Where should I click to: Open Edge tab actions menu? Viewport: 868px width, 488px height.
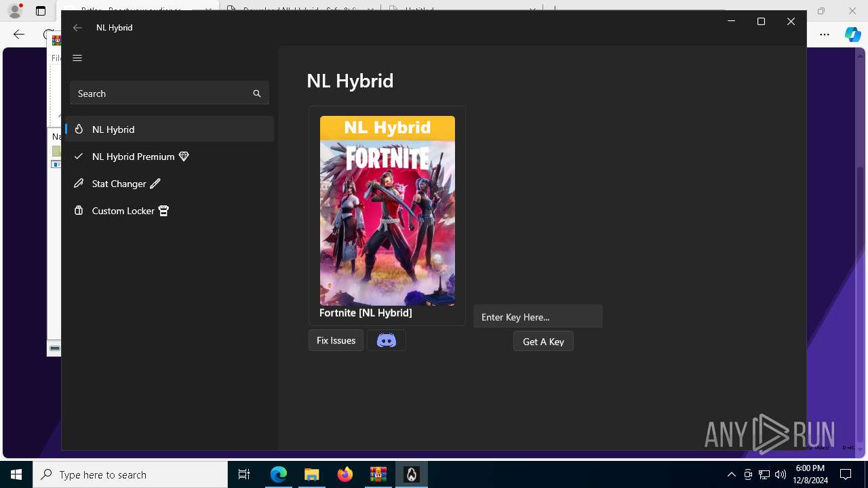click(41, 11)
